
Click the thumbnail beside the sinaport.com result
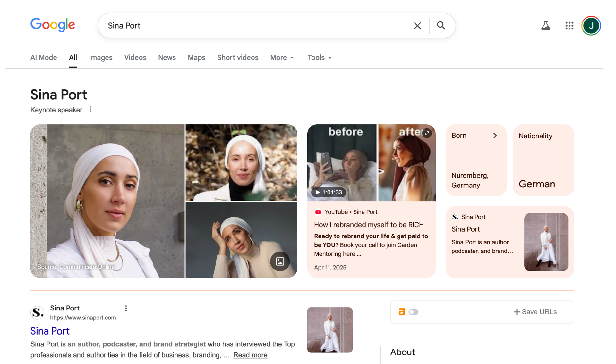(330, 330)
